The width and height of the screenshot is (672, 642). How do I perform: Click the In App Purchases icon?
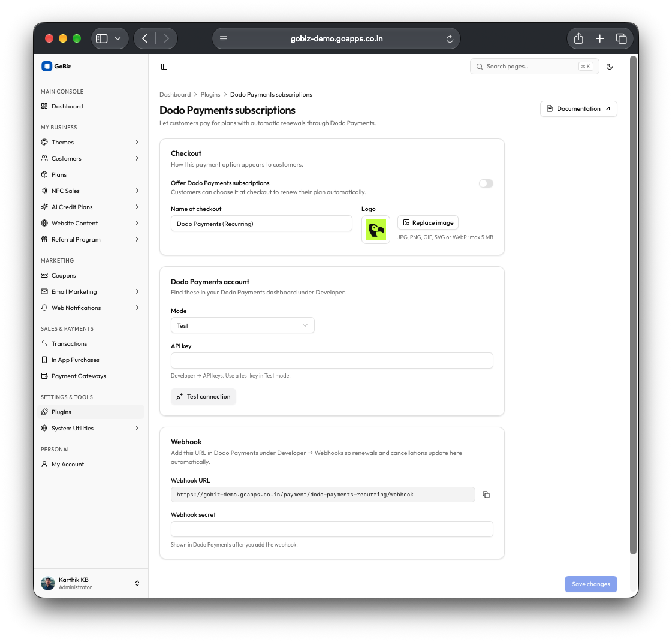tap(44, 360)
